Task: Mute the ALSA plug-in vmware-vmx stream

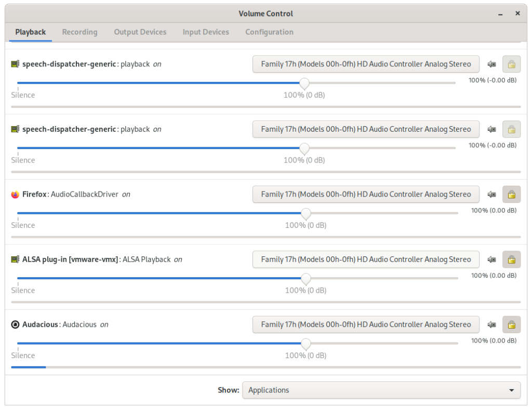Action: click(x=491, y=259)
